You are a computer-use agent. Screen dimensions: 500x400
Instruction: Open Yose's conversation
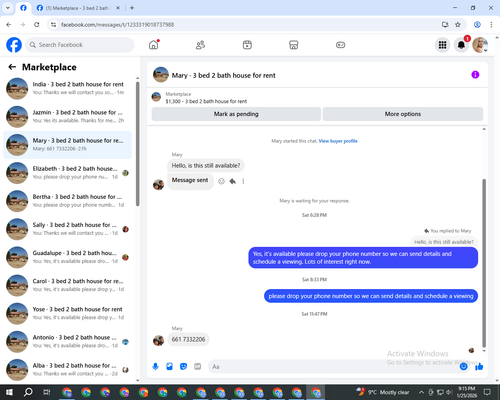(x=68, y=313)
